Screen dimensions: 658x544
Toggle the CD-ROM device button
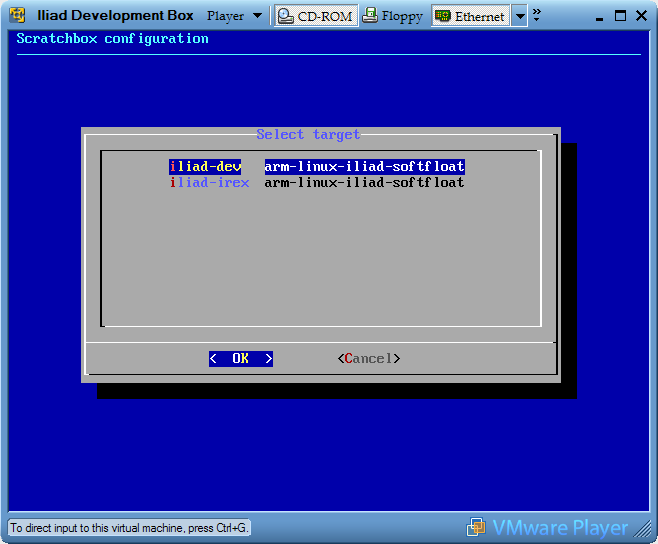pos(316,16)
